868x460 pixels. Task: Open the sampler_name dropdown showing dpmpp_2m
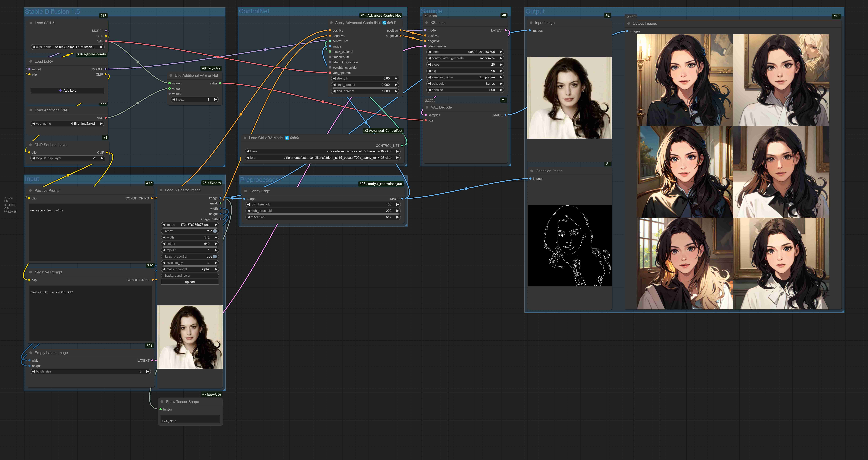click(x=465, y=77)
